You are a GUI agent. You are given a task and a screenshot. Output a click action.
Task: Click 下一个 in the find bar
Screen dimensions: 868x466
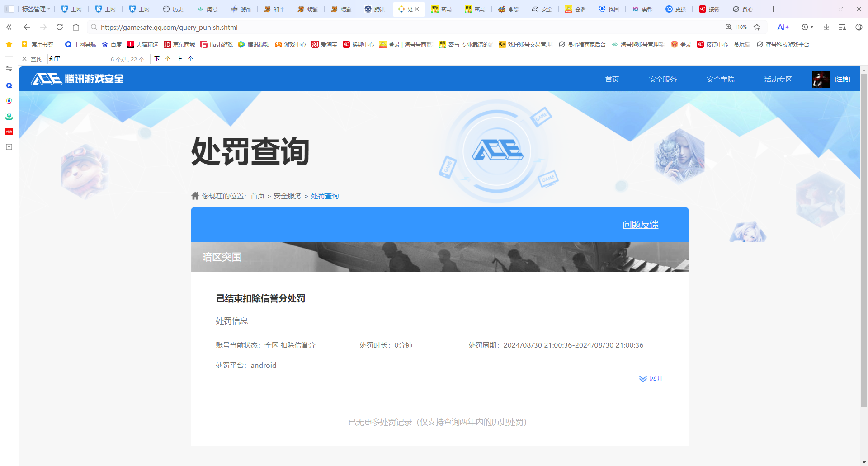click(162, 59)
